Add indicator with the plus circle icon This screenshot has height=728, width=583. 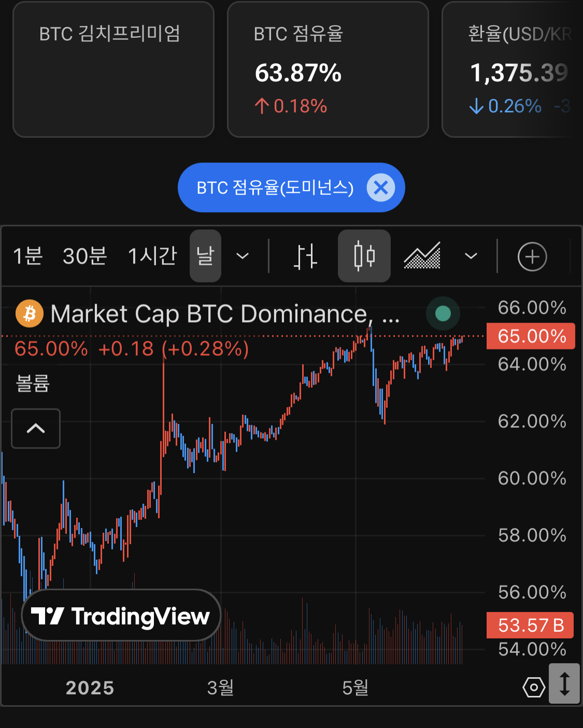tap(532, 256)
